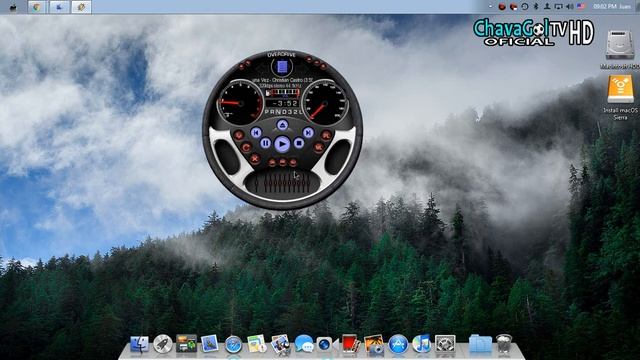This screenshot has width=640, height=360.
Task: Open the Apple menu in the top bar
Action: (x=13, y=7)
